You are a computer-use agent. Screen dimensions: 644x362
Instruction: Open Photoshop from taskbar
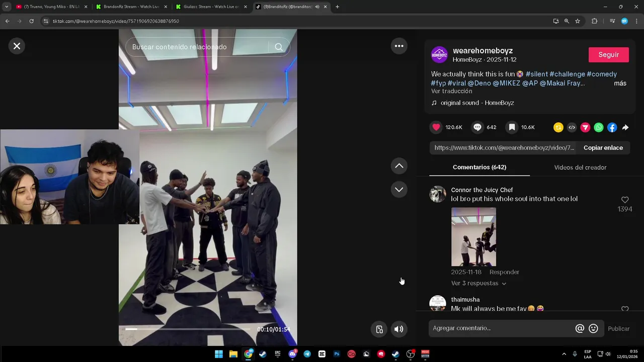[337, 354]
